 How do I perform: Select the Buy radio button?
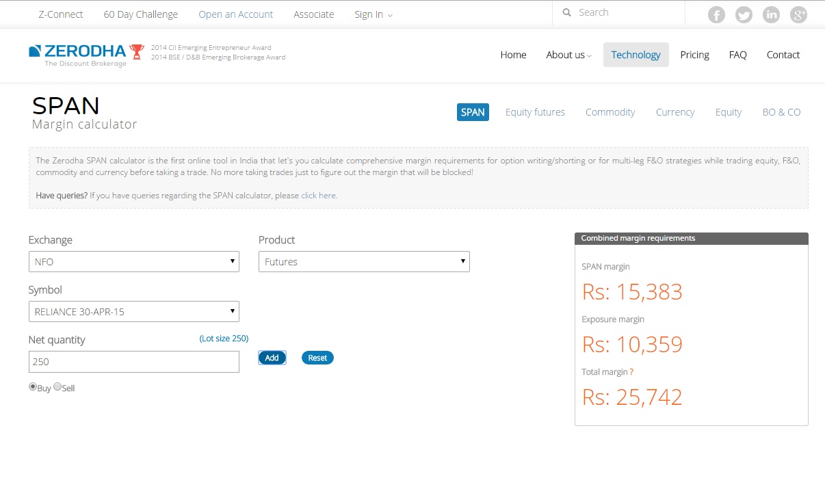[x=33, y=386]
